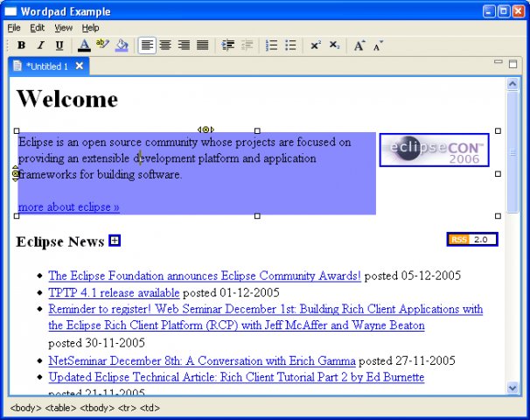Select the *Untitled 1 tab
The height and width of the screenshot is (420, 530).
(x=47, y=66)
